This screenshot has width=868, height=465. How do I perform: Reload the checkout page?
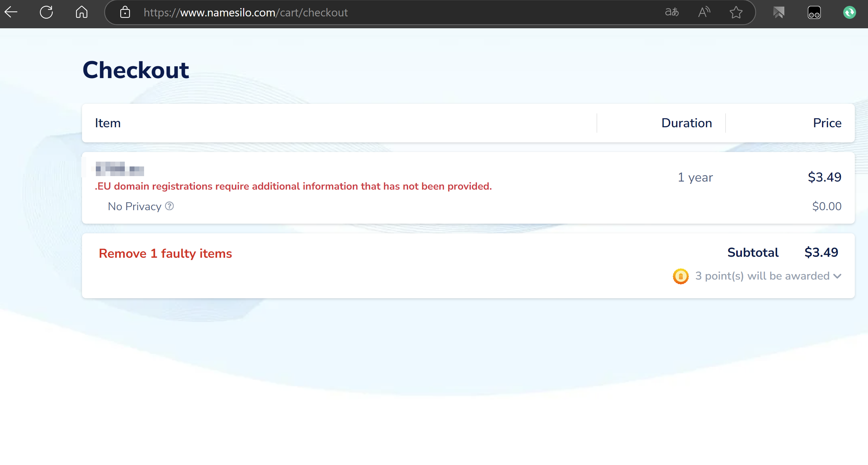(x=46, y=12)
